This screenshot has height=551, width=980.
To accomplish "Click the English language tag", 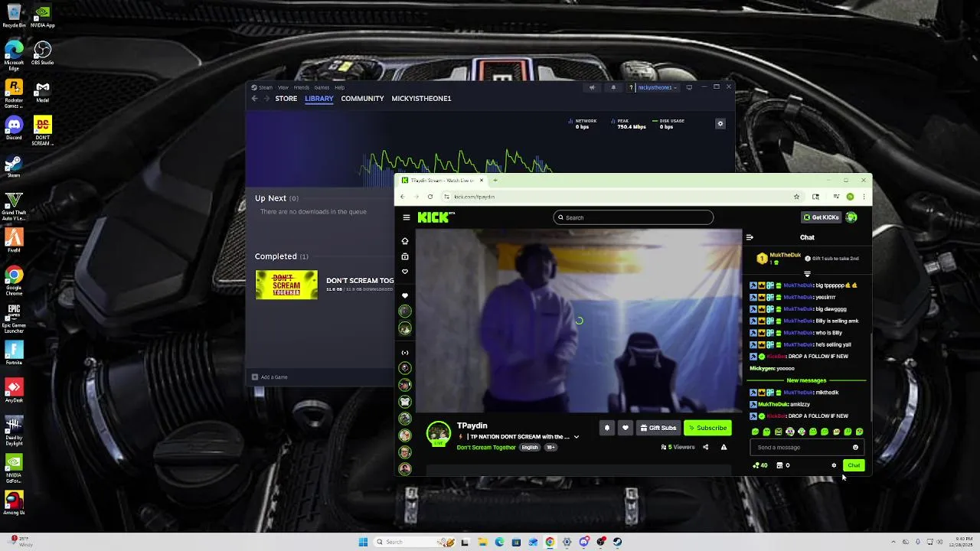I will (x=530, y=447).
